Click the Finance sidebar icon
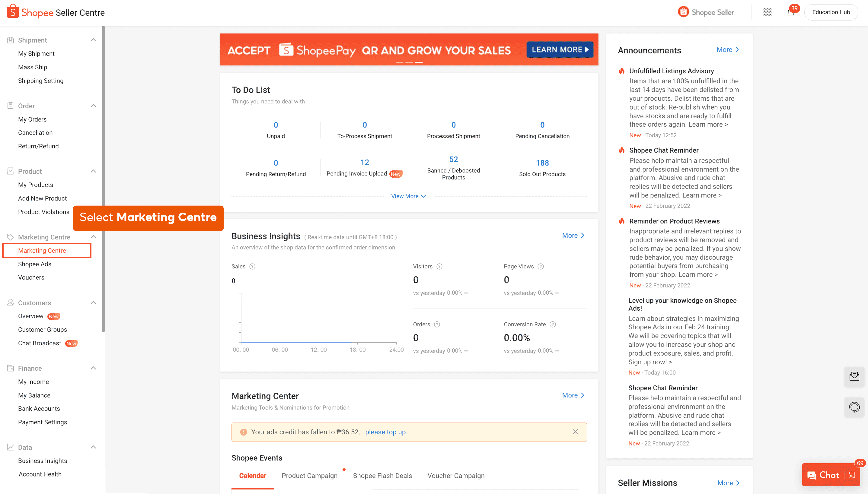Viewport: 868px width, 494px height. click(10, 368)
